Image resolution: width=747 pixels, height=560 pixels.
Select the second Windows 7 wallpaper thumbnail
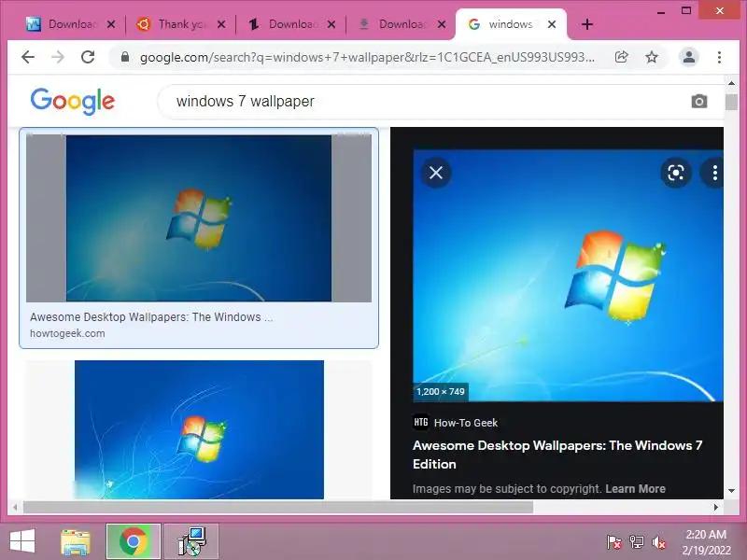click(x=199, y=429)
